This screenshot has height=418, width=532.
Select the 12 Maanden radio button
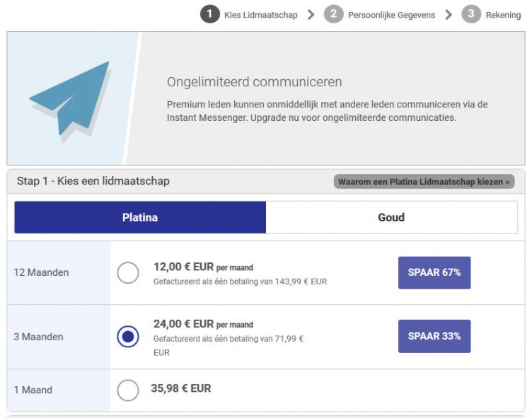coord(128,272)
